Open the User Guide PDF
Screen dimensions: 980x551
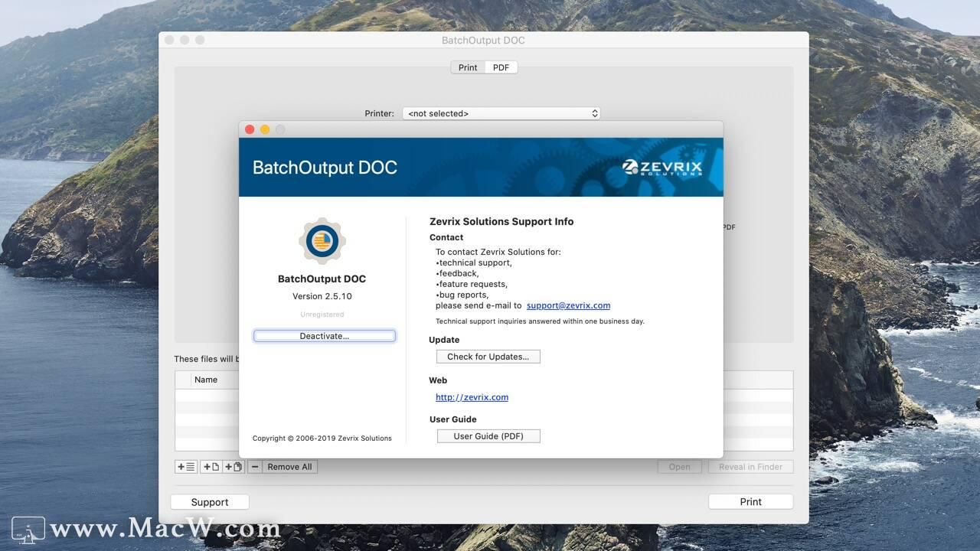488,435
